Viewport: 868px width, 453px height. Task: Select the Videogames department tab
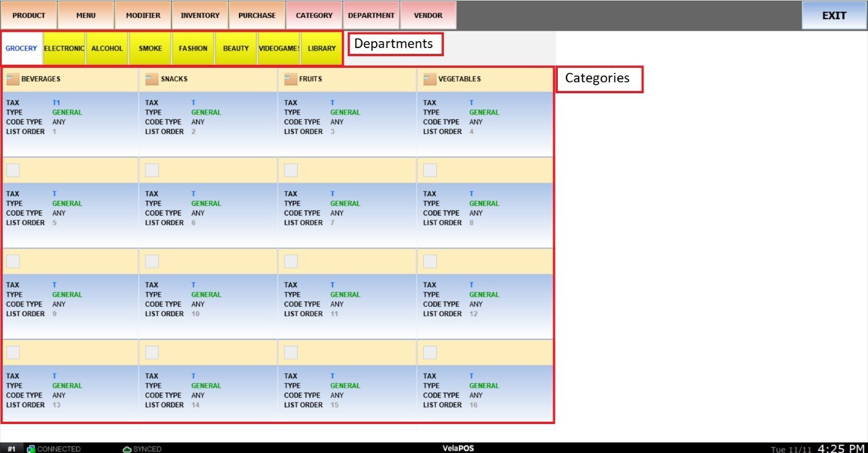click(279, 49)
